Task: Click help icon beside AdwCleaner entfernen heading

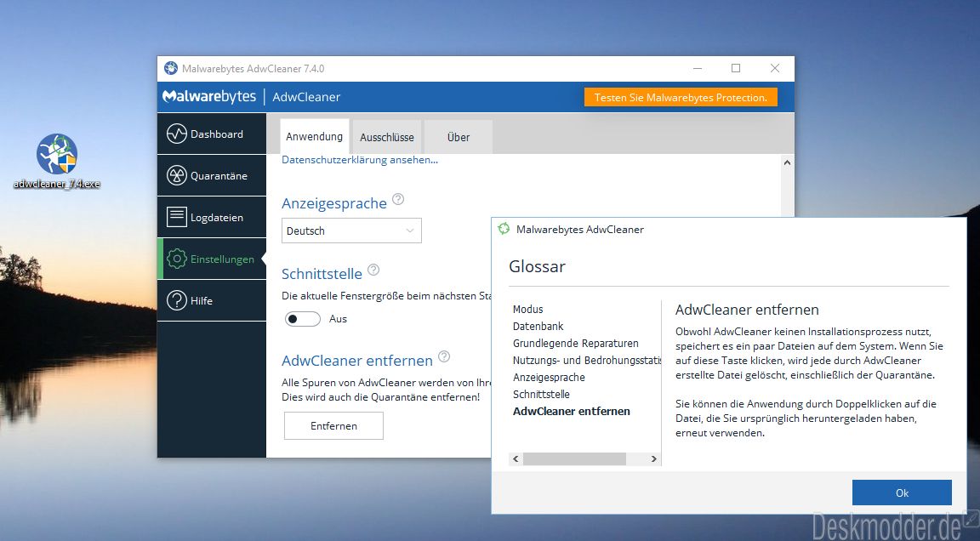Action: (444, 356)
